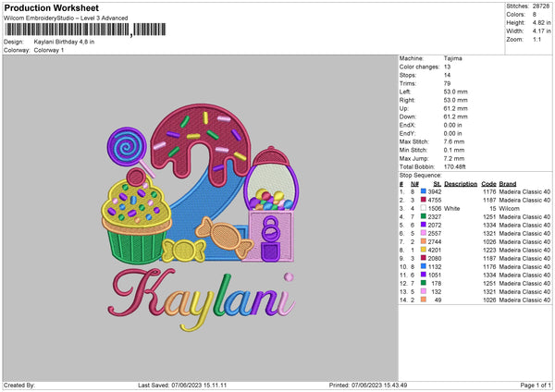This screenshot has width=555, height=392.
Task: Click the blue swatch for stop 1
Action: 424,191
